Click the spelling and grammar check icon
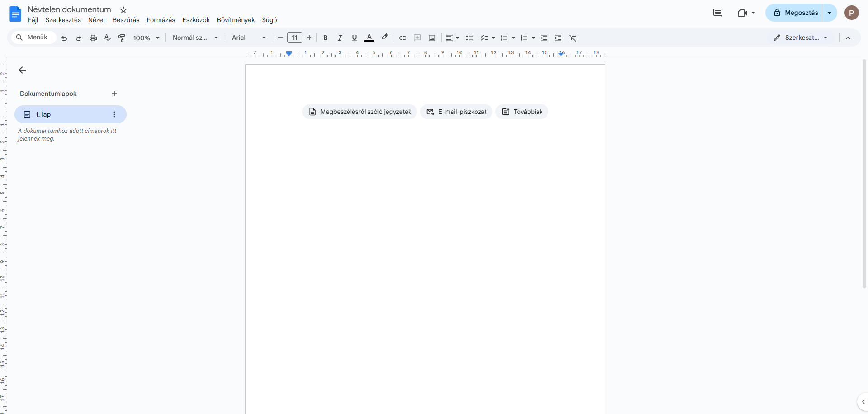Screen dimensions: 868x414 [108, 38]
